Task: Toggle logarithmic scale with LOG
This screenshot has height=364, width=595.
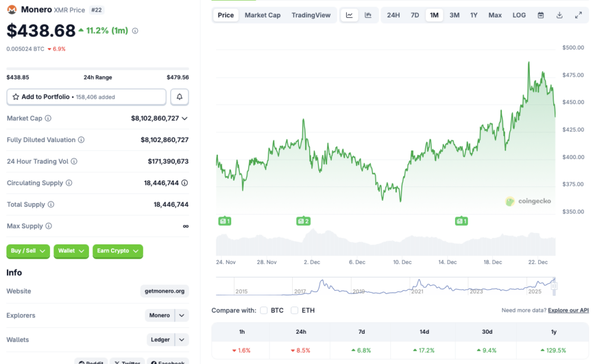Action: click(x=519, y=15)
